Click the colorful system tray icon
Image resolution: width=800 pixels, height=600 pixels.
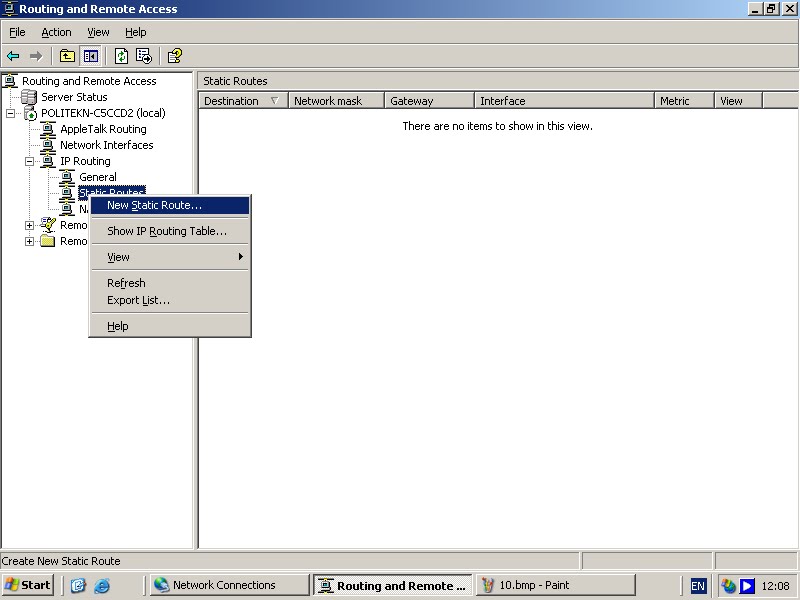pos(729,586)
